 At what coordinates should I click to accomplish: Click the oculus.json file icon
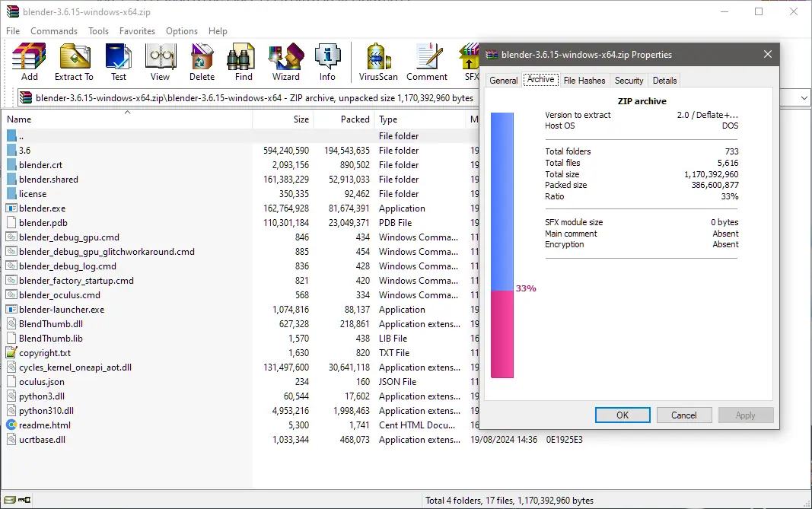point(11,382)
